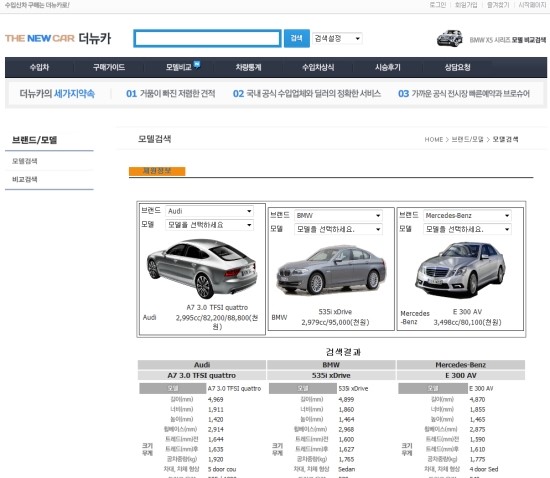The image size is (550, 478).
Task: Click the 시작페이지 link at top
Action: (532, 5)
